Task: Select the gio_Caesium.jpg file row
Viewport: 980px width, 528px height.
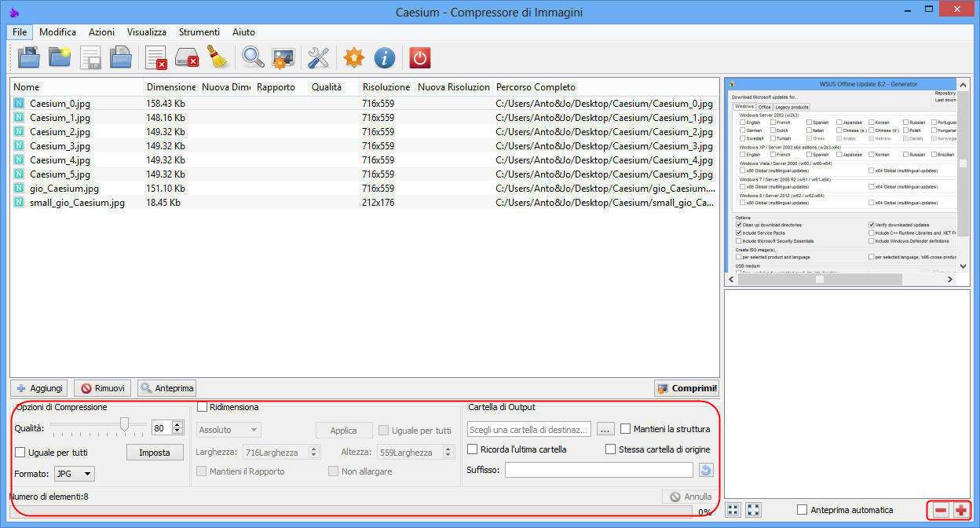Action: pos(64,189)
